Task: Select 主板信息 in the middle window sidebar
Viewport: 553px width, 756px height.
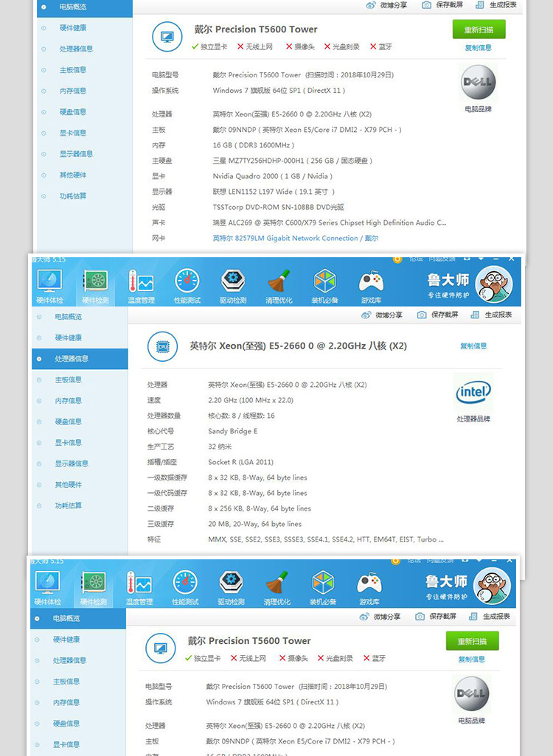Action: 80,380
